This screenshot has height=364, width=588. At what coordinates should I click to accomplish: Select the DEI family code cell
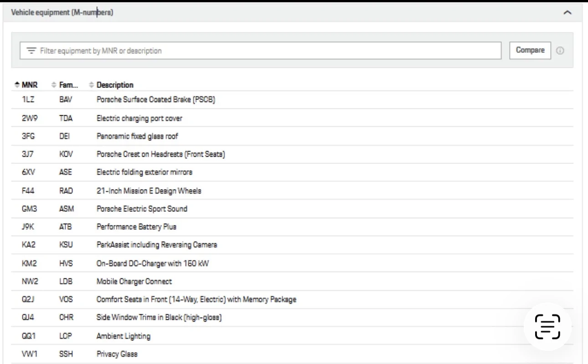point(64,136)
